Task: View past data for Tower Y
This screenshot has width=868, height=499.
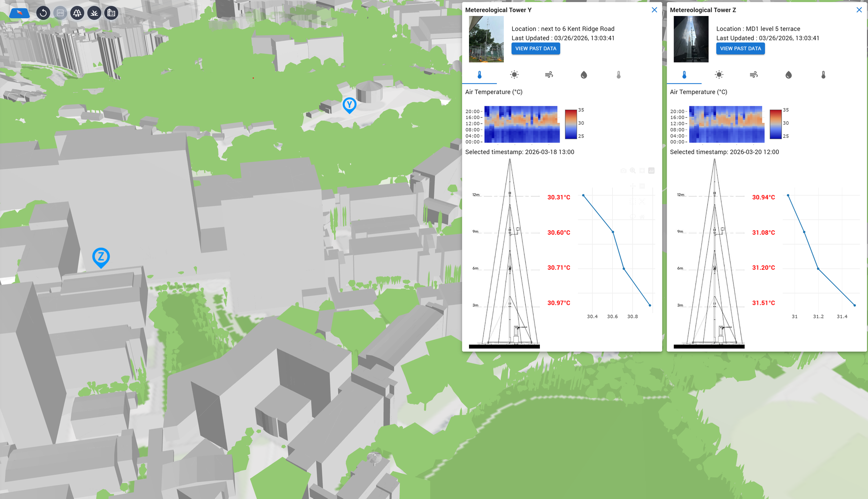Action: pos(535,49)
